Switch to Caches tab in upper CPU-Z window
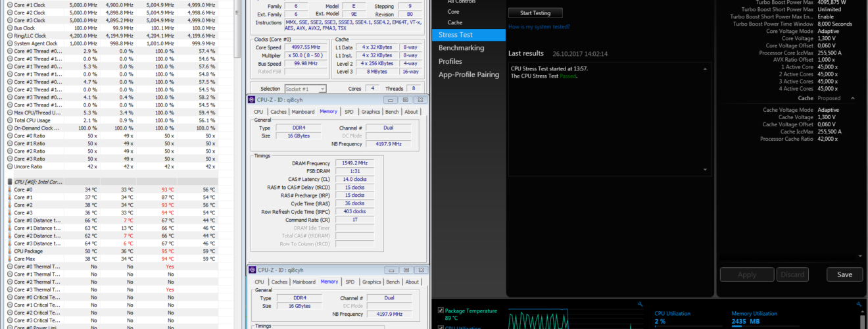The width and height of the screenshot is (868, 329). coord(279,112)
